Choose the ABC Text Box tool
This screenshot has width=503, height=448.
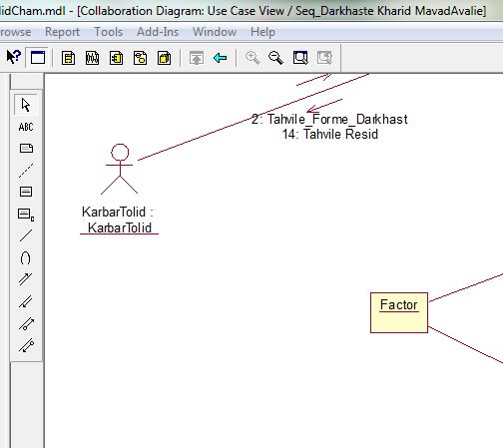pos(26,127)
